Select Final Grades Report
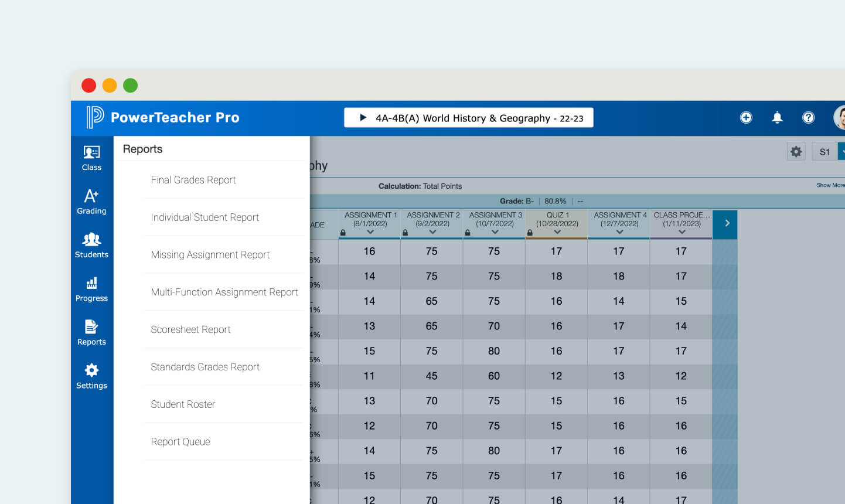845x504 pixels. (193, 180)
